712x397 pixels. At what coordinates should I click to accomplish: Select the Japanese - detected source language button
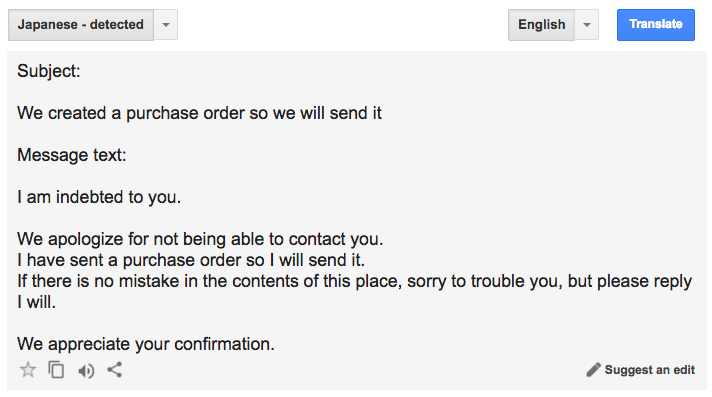click(x=81, y=25)
